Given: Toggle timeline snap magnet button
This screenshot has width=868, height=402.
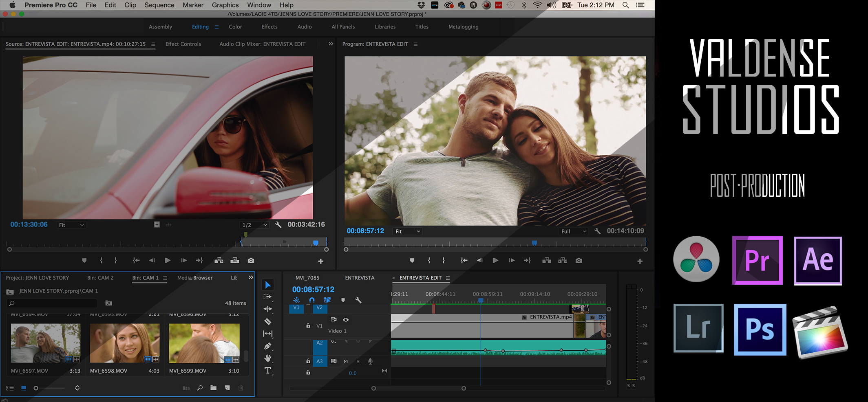Looking at the screenshot, I should click(312, 300).
